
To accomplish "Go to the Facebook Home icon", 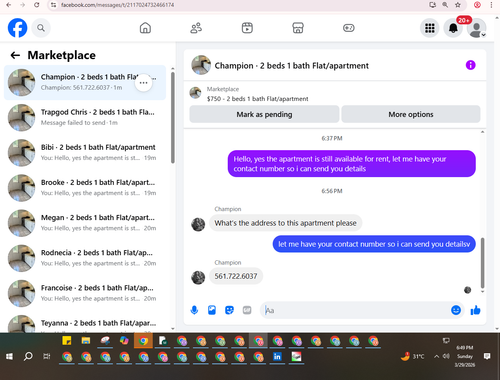I will (145, 28).
